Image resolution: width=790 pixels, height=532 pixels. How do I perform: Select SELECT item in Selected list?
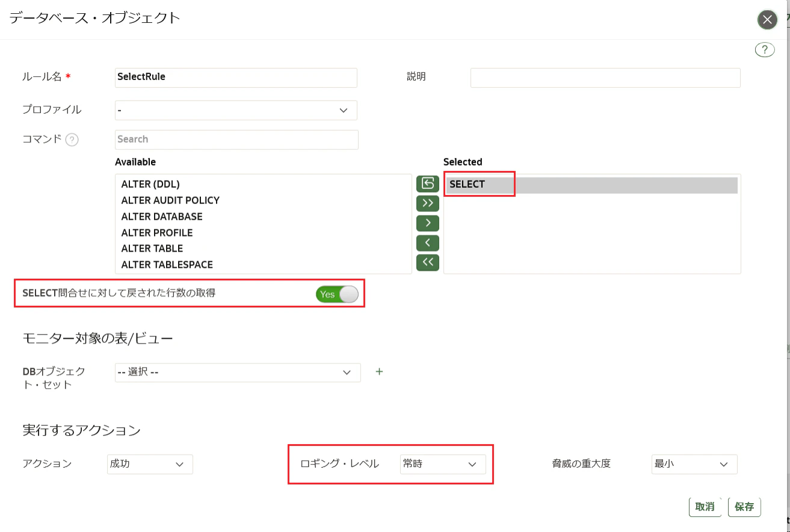coord(592,185)
